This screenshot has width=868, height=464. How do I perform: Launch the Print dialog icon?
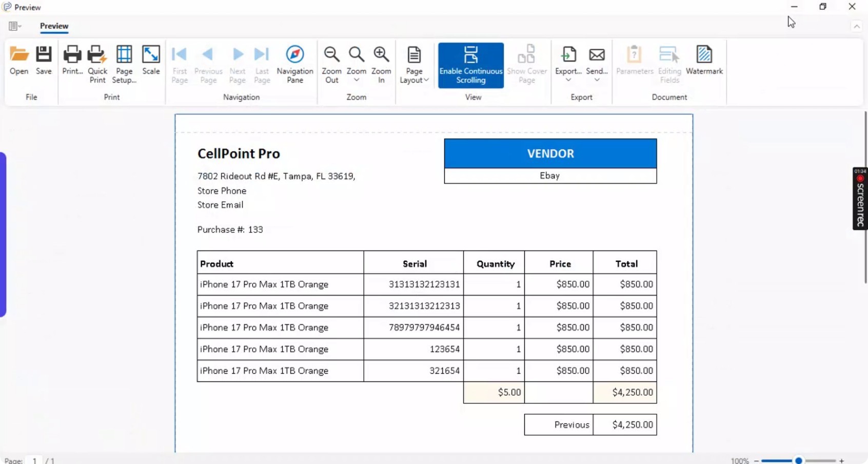[72, 61]
